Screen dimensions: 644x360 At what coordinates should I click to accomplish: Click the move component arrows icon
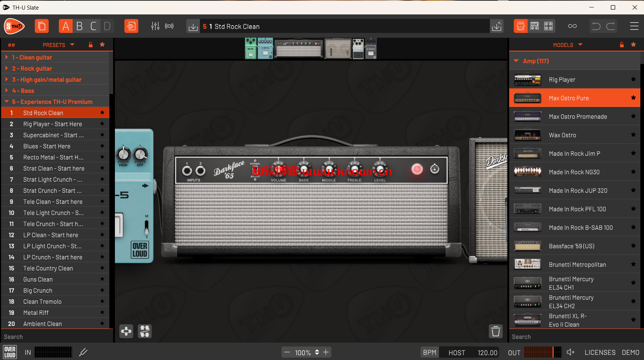(x=126, y=331)
